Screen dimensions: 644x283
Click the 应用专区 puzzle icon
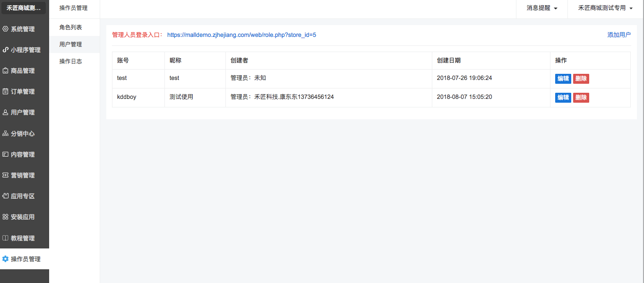click(x=6, y=196)
